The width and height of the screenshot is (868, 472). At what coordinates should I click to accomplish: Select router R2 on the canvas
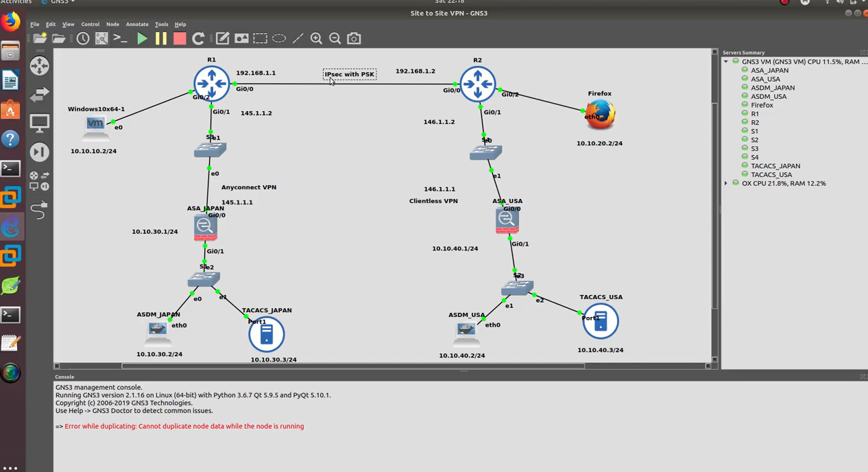point(477,84)
